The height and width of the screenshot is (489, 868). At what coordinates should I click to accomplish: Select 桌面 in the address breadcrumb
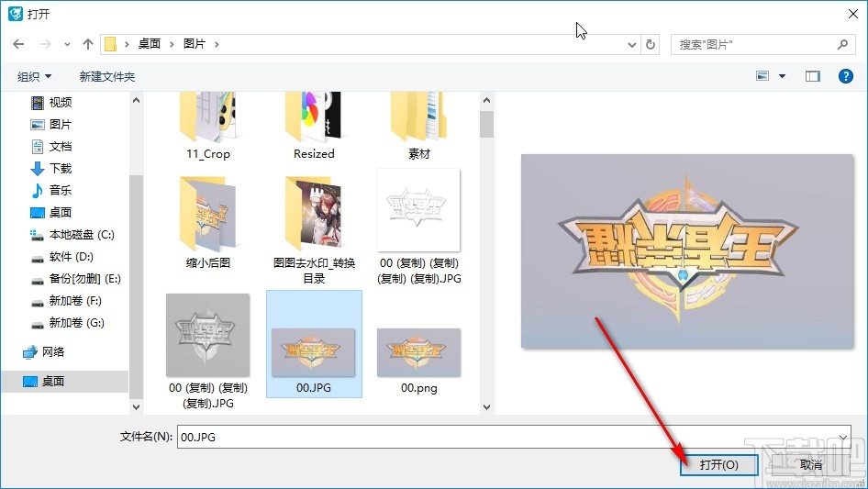(149, 44)
